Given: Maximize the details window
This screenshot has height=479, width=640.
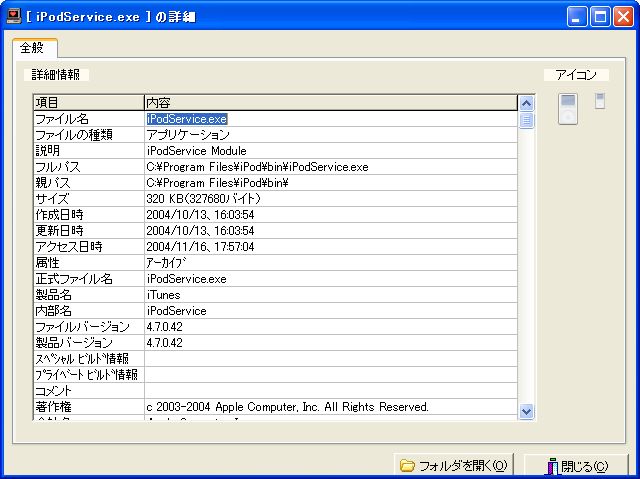Looking at the screenshot, I should (600, 17).
